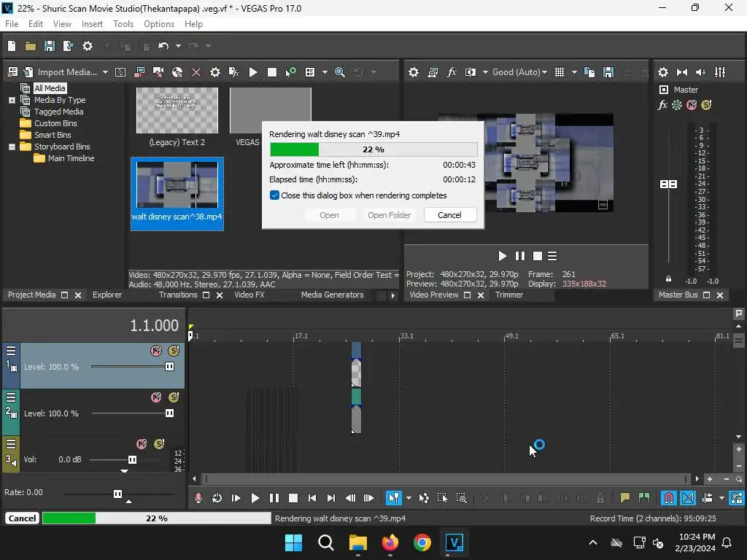Select the Normal Edit tool in timeline toolbar
Image resolution: width=747 pixels, height=560 pixels.
tap(393, 498)
